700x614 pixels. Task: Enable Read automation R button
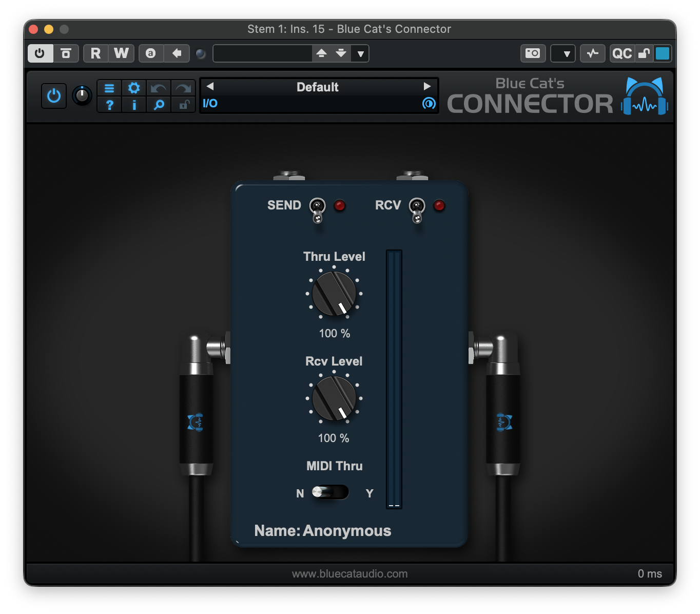point(95,53)
